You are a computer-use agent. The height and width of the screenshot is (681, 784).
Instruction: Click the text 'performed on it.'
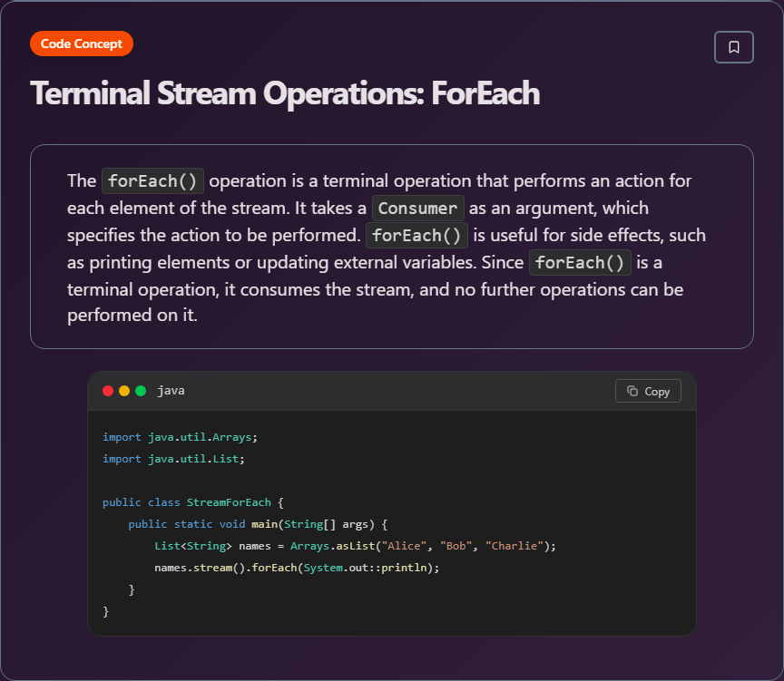click(132, 316)
